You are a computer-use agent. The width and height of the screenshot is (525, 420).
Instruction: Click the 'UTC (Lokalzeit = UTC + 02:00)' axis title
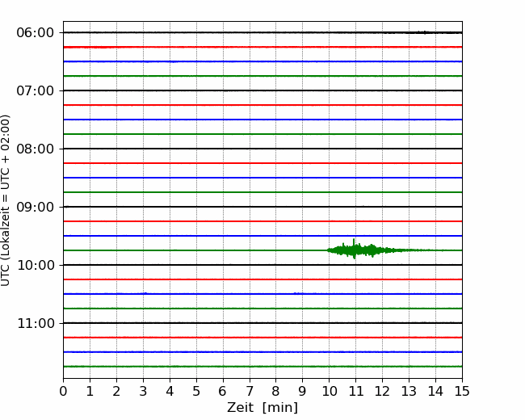coord(6,200)
